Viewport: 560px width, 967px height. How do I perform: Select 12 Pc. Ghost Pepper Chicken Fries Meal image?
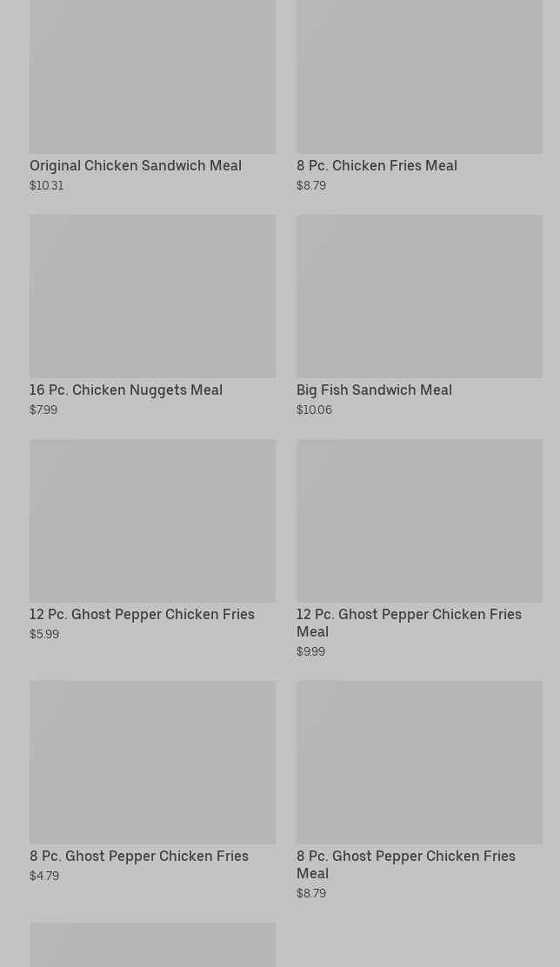tap(419, 521)
